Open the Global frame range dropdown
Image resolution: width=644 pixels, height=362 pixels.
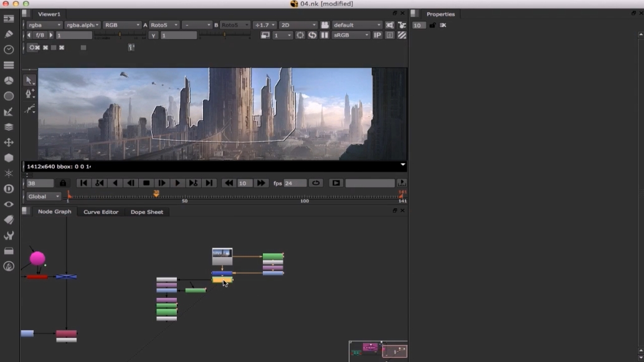point(44,197)
